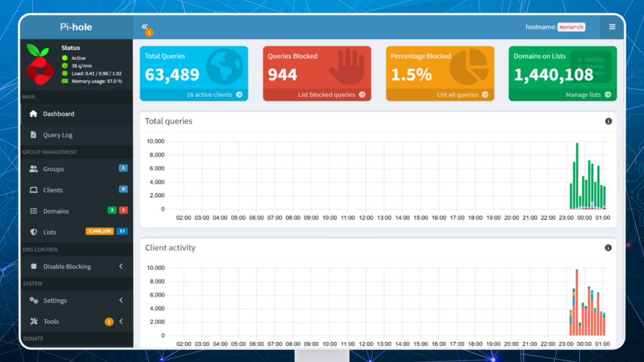Screen dimensions: 644x362
Task: Click the 'Manage lists' link
Action: coord(588,94)
